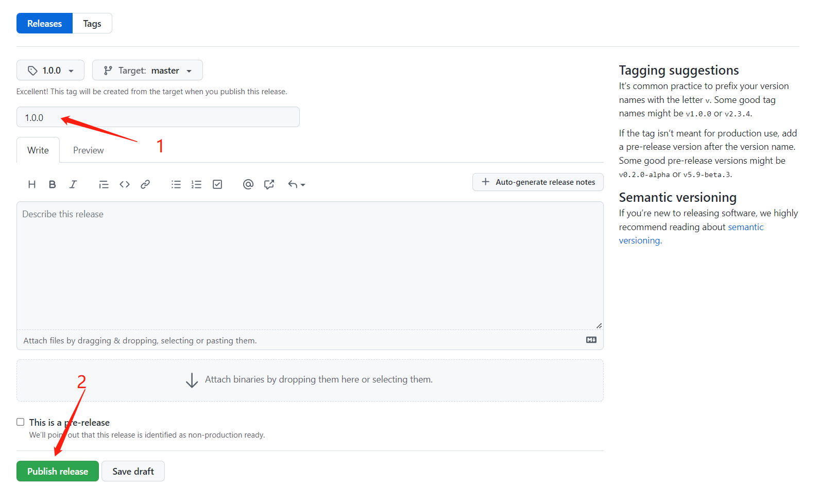Click the attach binaries drop zone
This screenshot has height=504, width=835.
click(x=310, y=380)
